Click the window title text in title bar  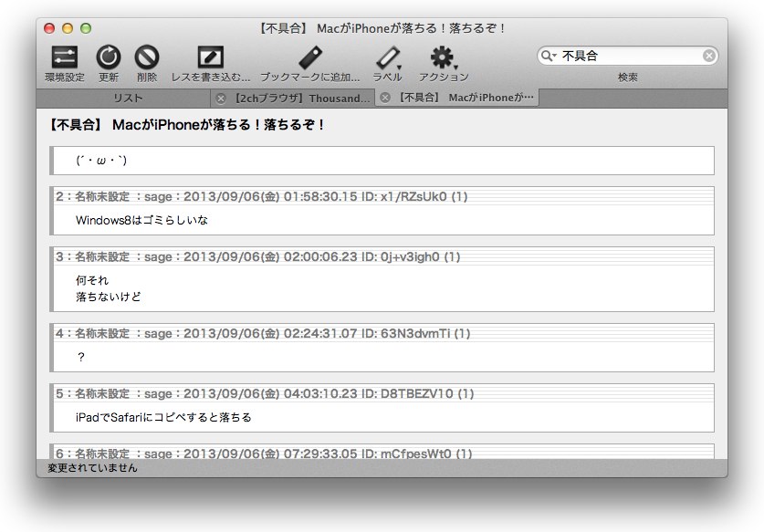coord(382,28)
